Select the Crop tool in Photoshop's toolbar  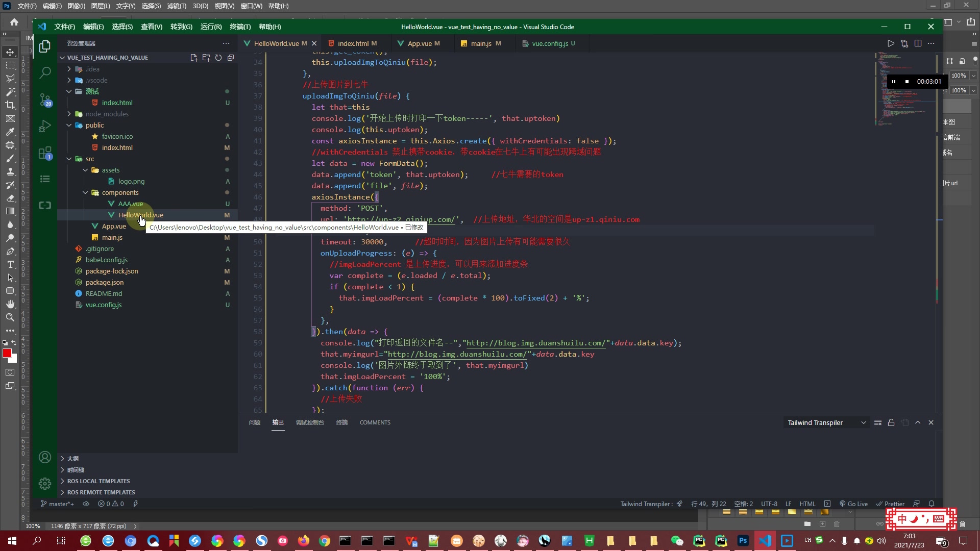10,105
